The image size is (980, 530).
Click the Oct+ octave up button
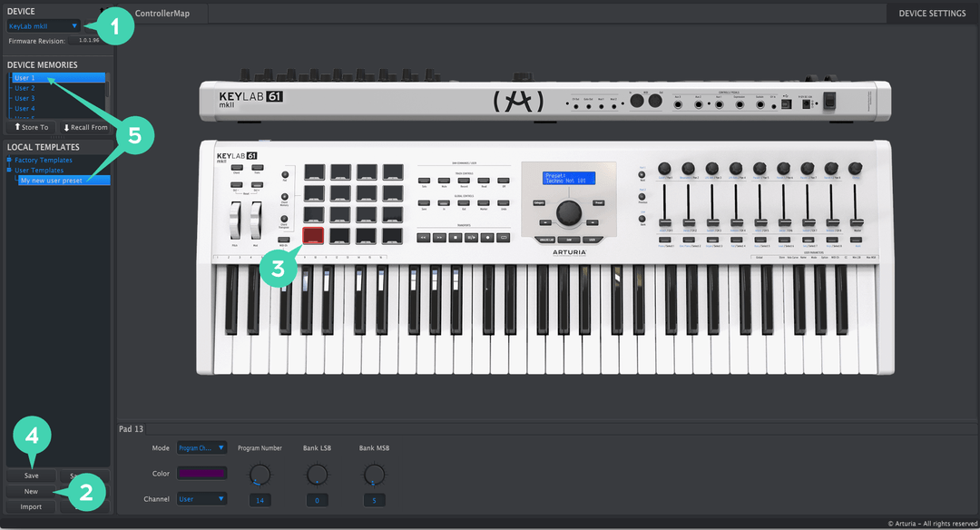click(257, 184)
